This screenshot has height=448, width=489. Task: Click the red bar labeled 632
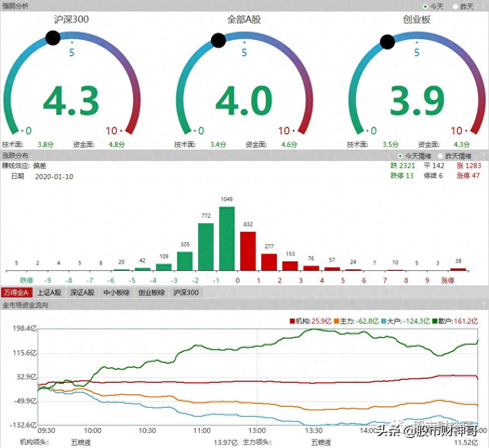pos(248,251)
